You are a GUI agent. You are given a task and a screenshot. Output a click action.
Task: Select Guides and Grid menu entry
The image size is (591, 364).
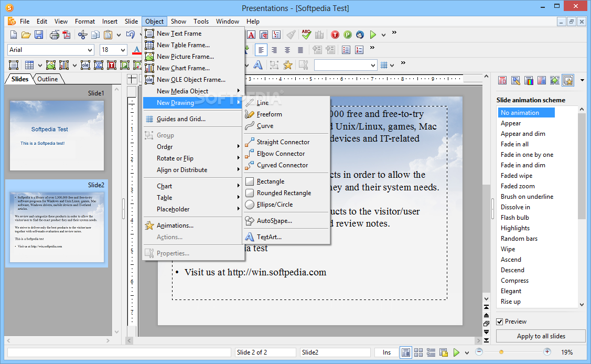[x=192, y=119]
